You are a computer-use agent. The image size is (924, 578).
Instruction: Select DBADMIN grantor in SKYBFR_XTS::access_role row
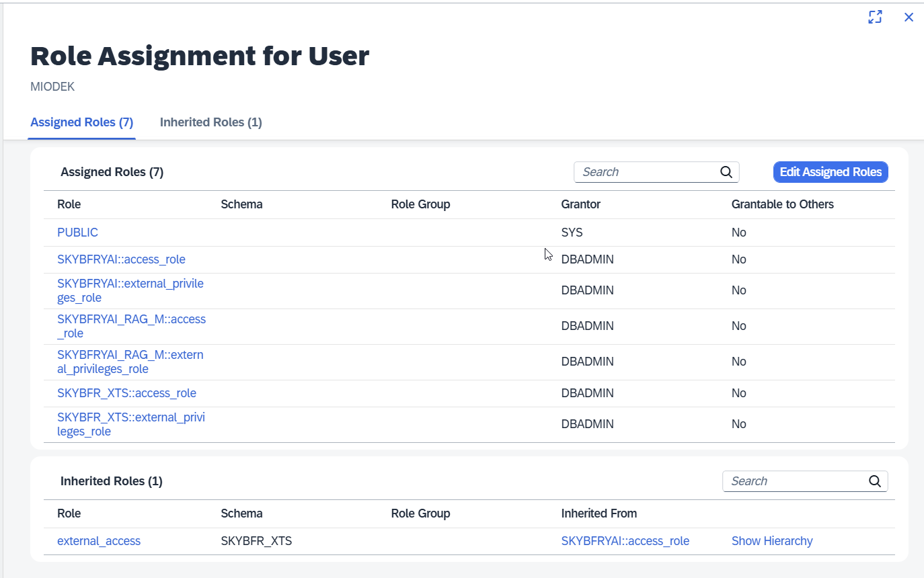(x=588, y=393)
